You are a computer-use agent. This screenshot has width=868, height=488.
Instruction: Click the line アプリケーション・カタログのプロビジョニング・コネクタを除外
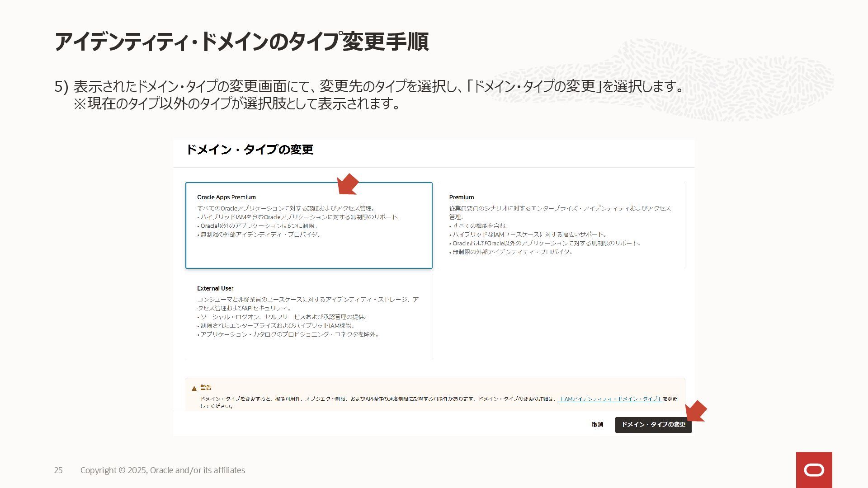point(289,334)
